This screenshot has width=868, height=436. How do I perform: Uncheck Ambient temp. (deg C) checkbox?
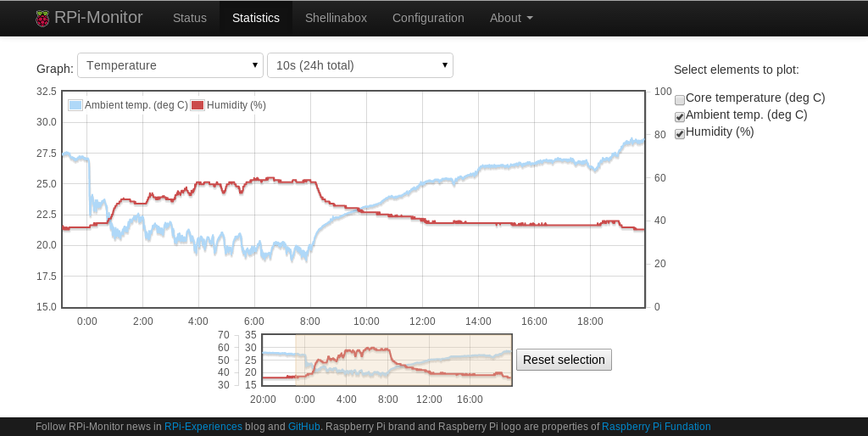[x=680, y=116]
